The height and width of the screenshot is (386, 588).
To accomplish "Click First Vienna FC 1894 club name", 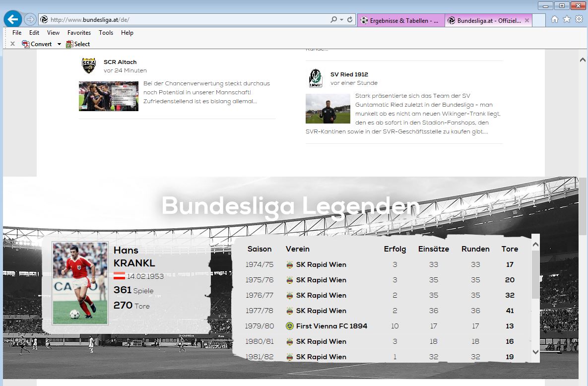I will 331,326.
